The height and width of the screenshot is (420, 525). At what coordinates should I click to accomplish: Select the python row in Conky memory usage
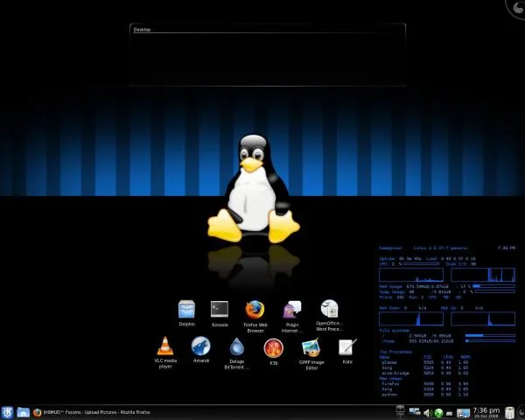point(425,395)
